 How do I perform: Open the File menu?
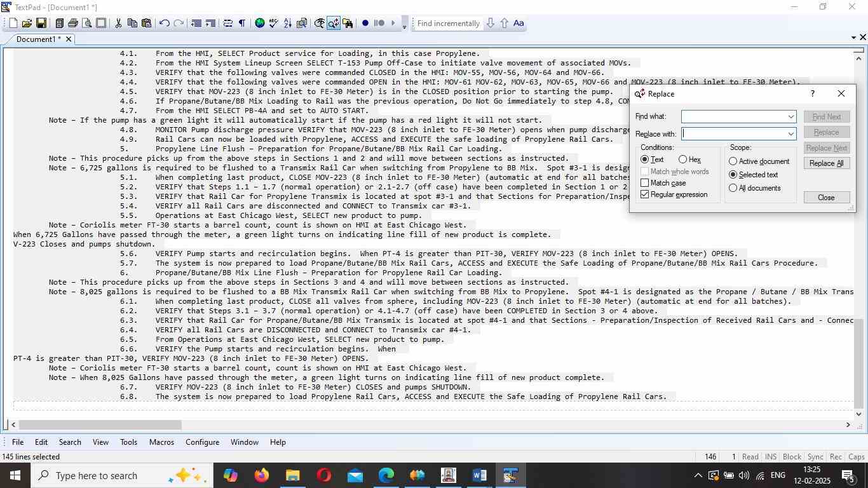[18, 442]
